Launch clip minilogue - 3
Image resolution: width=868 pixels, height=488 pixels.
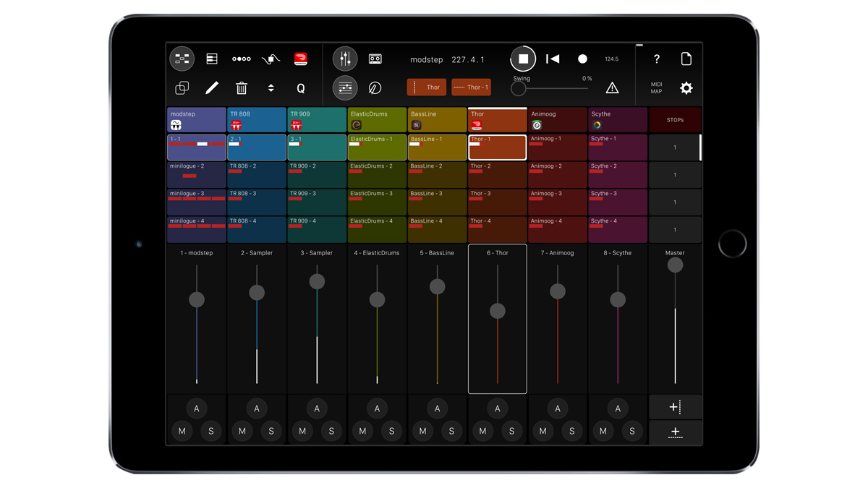click(x=197, y=202)
